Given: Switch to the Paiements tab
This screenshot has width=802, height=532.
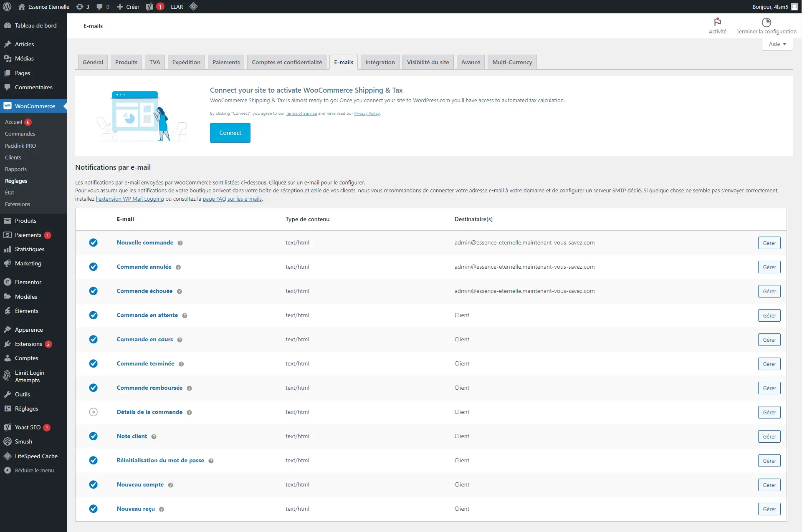Looking at the screenshot, I should coord(226,62).
